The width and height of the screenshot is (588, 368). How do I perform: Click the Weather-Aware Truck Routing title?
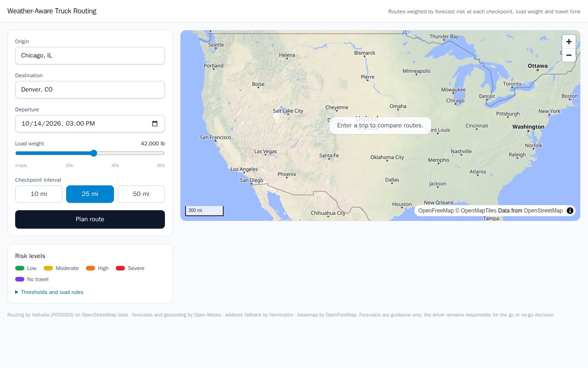pyautogui.click(x=52, y=11)
